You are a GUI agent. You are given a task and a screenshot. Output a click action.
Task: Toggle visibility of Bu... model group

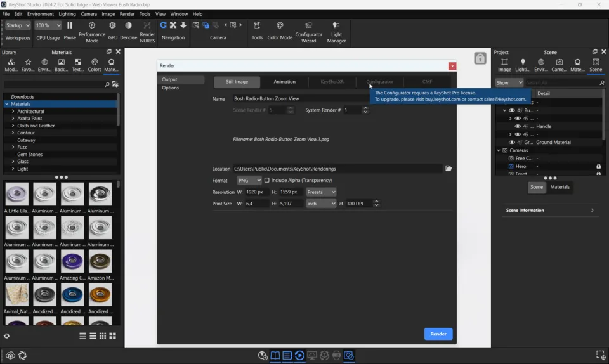point(511,110)
